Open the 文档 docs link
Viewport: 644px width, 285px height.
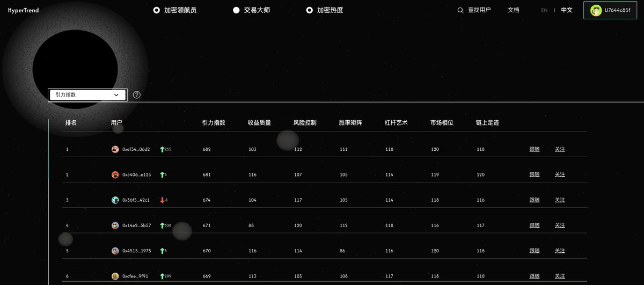(514, 10)
